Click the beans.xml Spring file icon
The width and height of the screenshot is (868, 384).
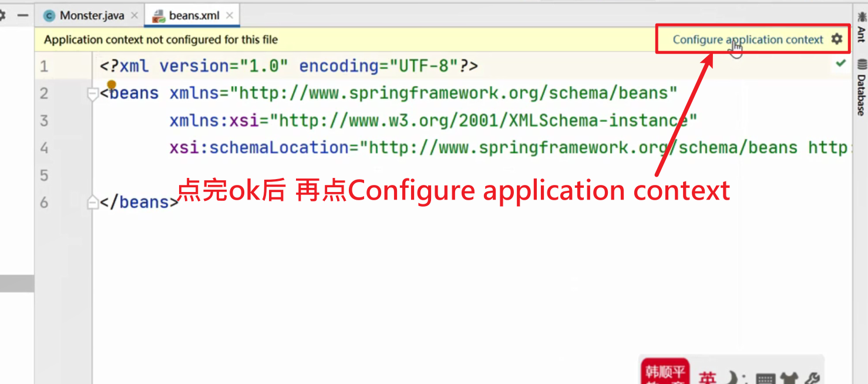[159, 16]
